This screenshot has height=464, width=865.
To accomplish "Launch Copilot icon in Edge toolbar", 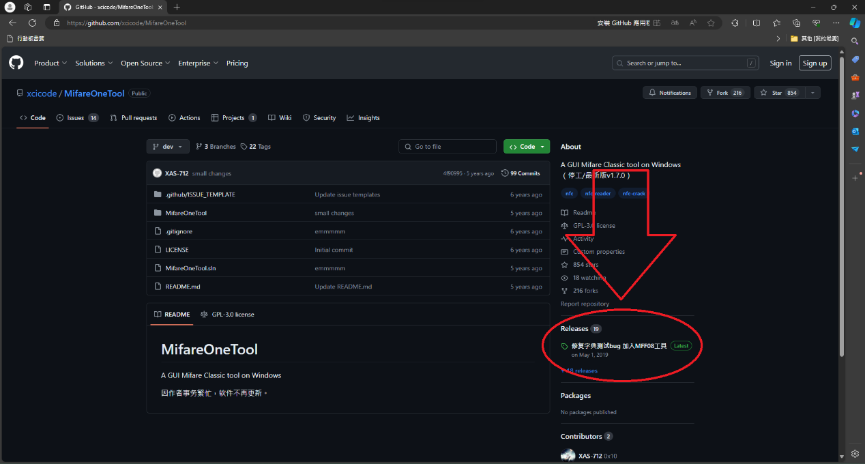I will 855,23.
